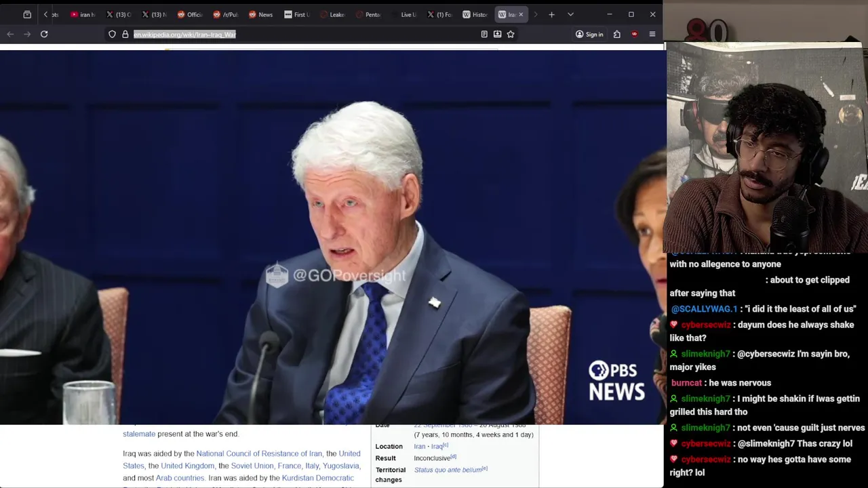This screenshot has width=868, height=488.
Task: Switch to the 'Penta' tab
Action: [x=368, y=14]
